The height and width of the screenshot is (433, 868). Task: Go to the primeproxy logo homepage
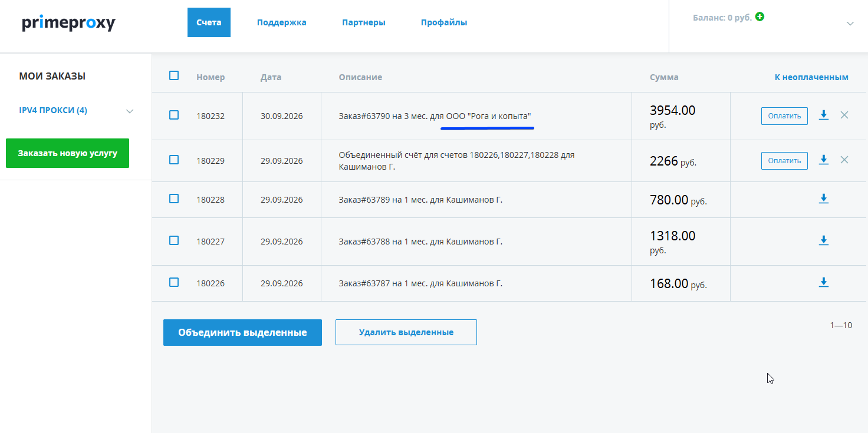click(69, 24)
